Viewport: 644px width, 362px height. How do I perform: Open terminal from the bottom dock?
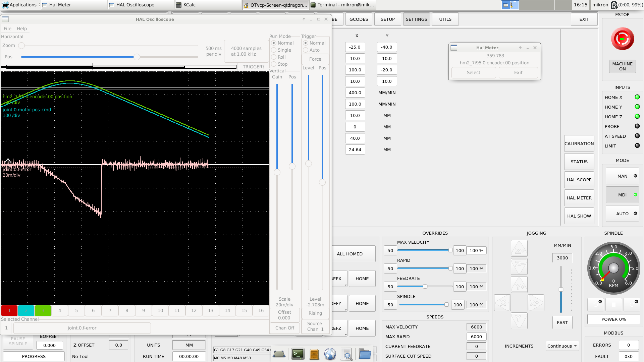coord(298,354)
